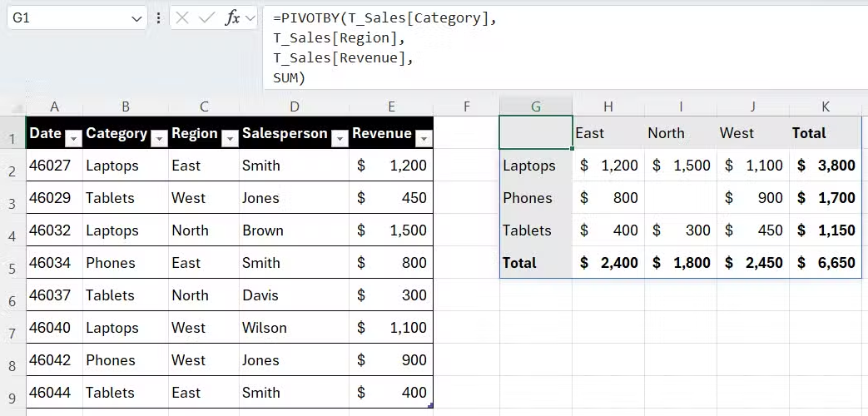
Task: Open the Category column filter dropdown
Action: (160, 139)
